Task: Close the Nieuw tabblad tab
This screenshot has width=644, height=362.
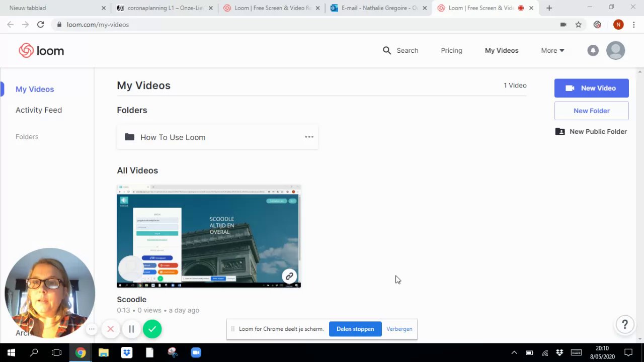Action: [104, 8]
